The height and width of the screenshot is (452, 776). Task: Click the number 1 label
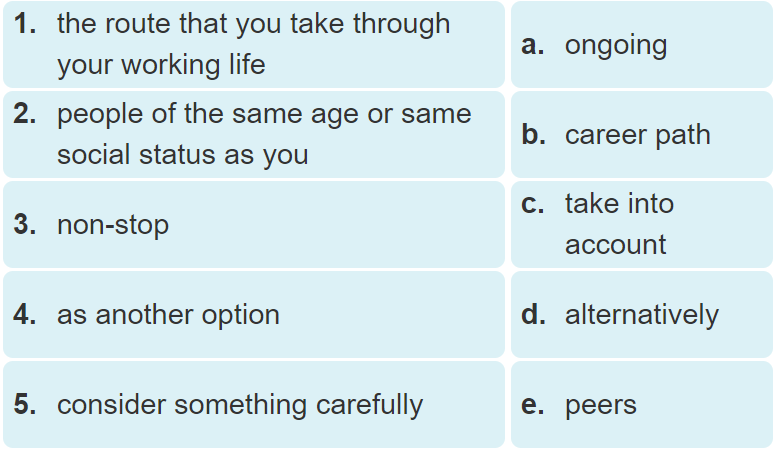tap(26, 25)
